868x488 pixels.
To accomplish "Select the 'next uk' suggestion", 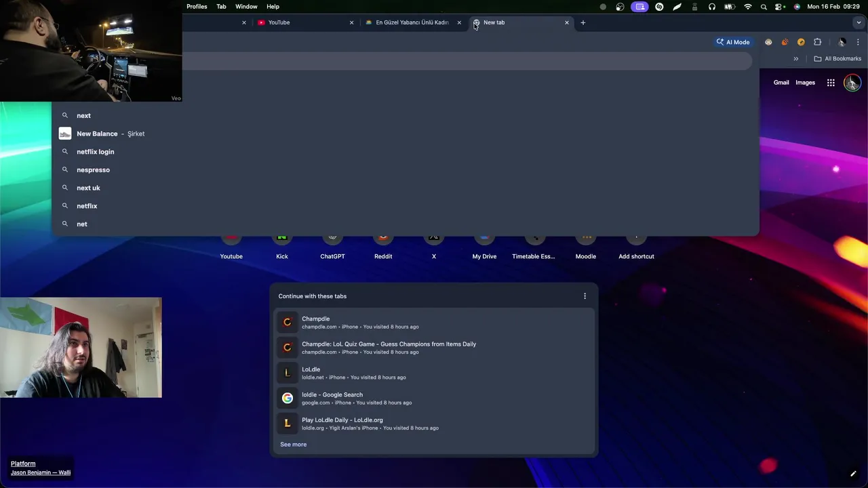I will point(405,188).
